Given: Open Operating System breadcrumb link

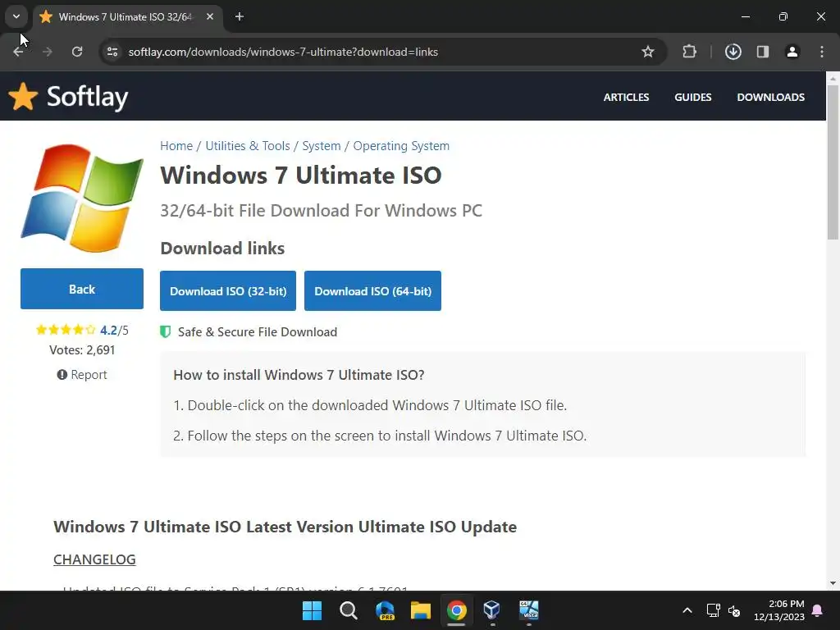Looking at the screenshot, I should [x=401, y=146].
